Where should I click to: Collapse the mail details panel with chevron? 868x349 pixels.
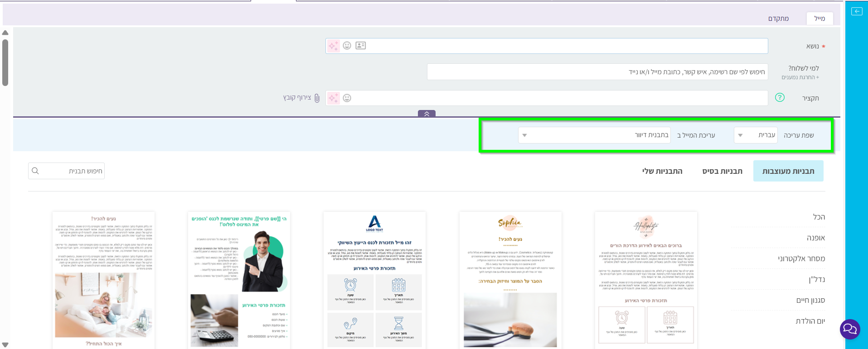[x=427, y=114]
